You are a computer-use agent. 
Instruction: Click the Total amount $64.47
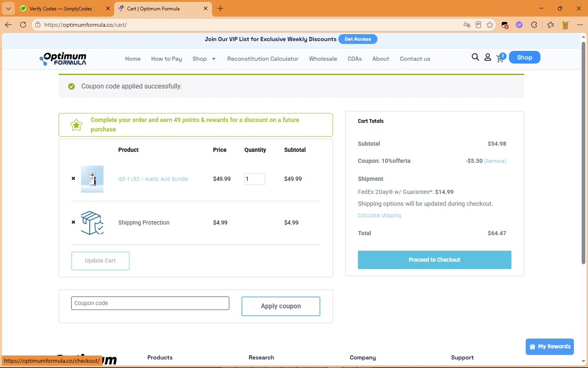[497, 233]
